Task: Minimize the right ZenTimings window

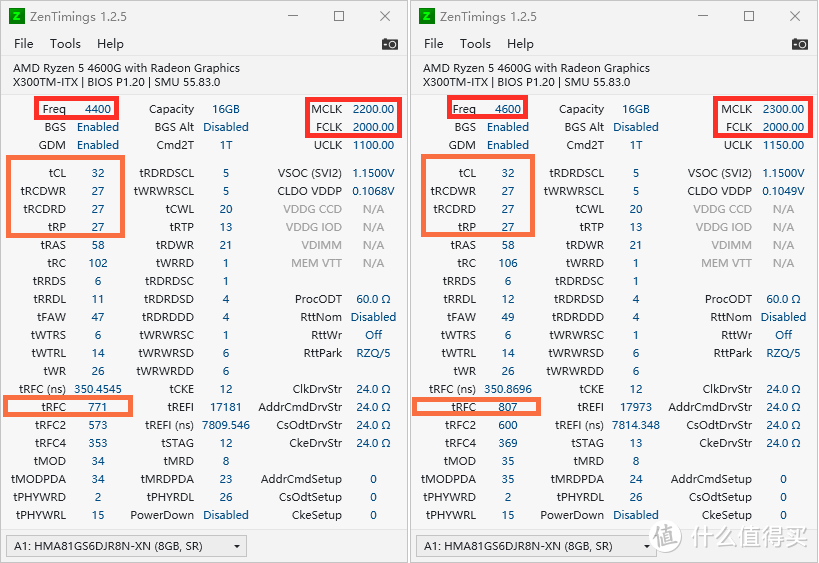Action: [702, 16]
